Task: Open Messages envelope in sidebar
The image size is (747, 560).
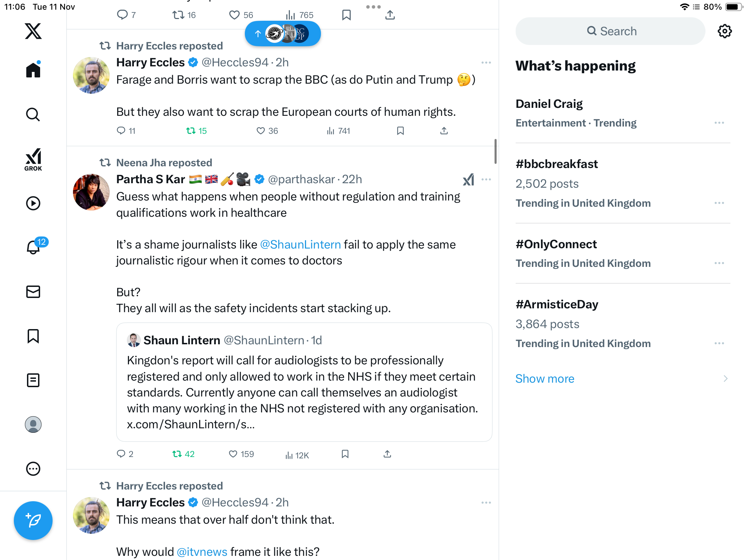Action: [x=33, y=292]
